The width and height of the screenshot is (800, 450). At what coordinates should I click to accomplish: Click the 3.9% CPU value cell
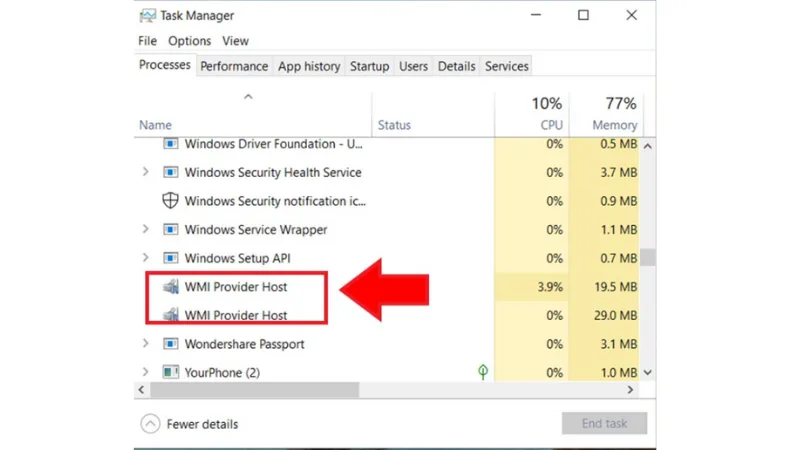532,287
